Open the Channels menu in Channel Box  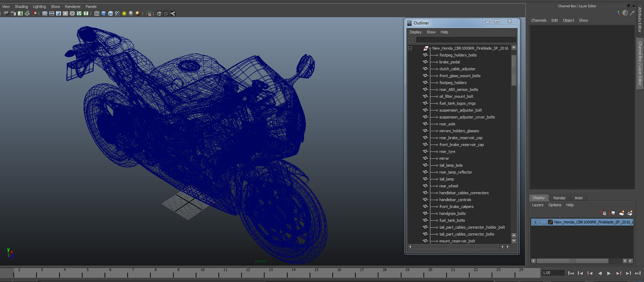click(539, 20)
